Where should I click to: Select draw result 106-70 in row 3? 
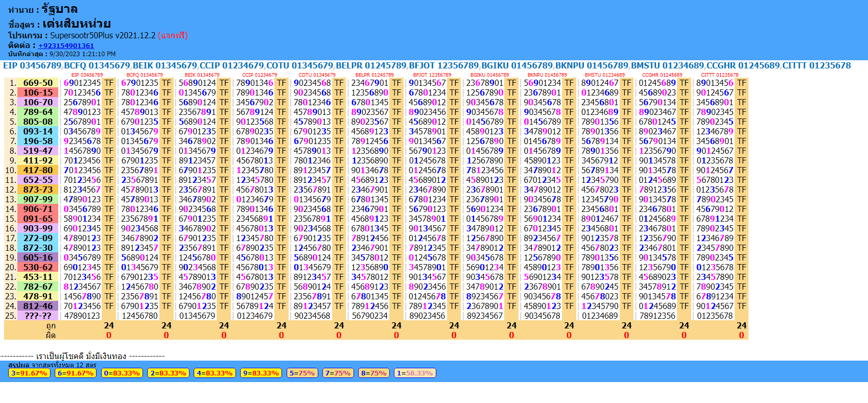[x=38, y=102]
